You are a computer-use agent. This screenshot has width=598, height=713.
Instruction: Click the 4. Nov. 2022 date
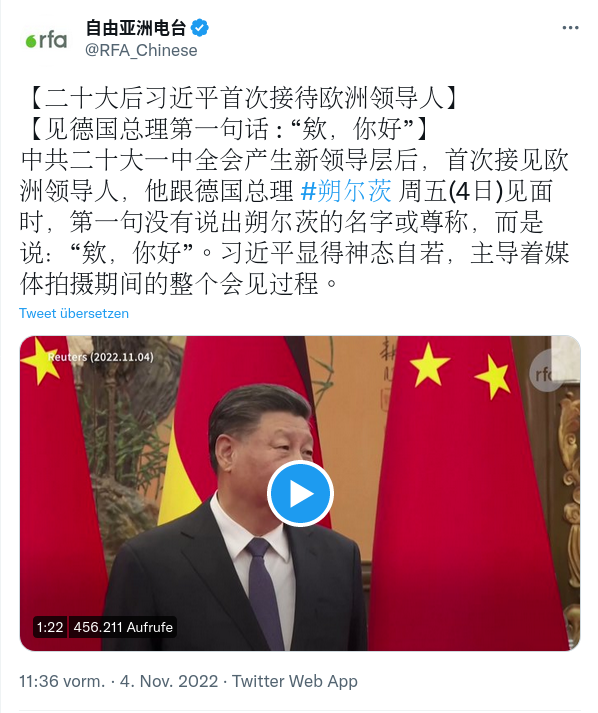169,681
